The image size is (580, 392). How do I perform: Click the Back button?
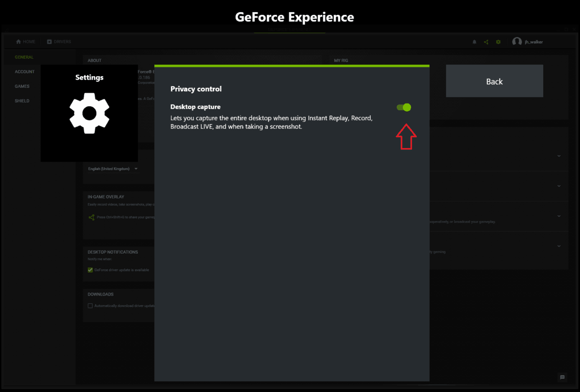(494, 81)
